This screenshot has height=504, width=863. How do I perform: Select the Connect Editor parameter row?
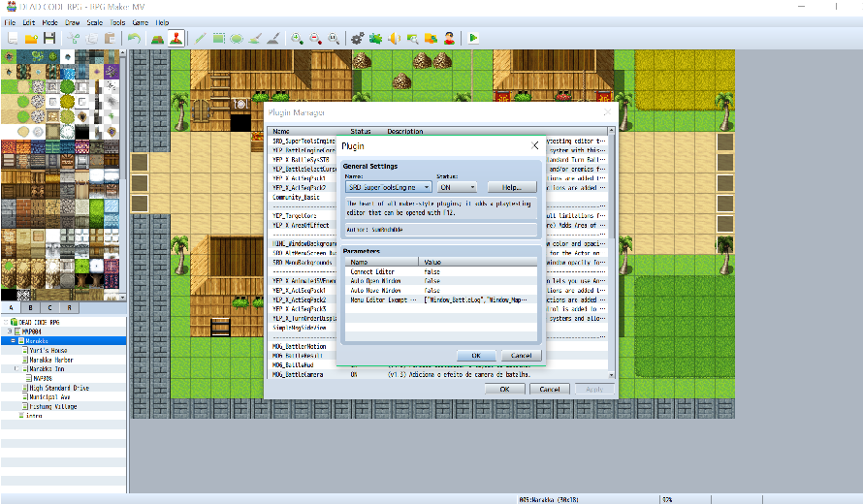pos(441,271)
